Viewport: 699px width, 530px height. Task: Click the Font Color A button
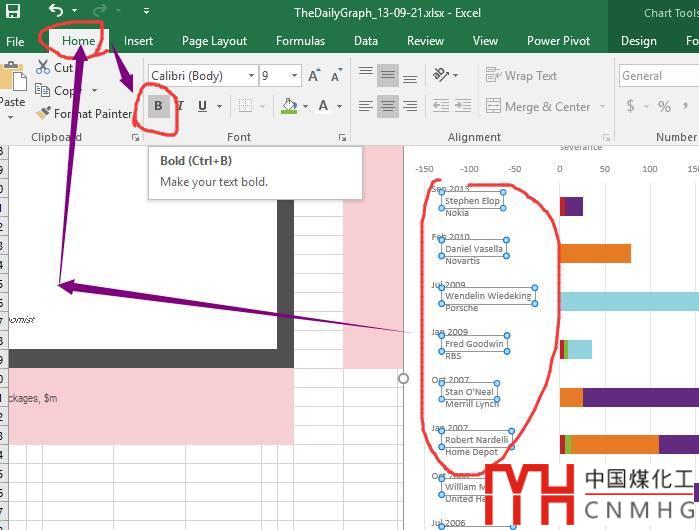[x=323, y=106]
